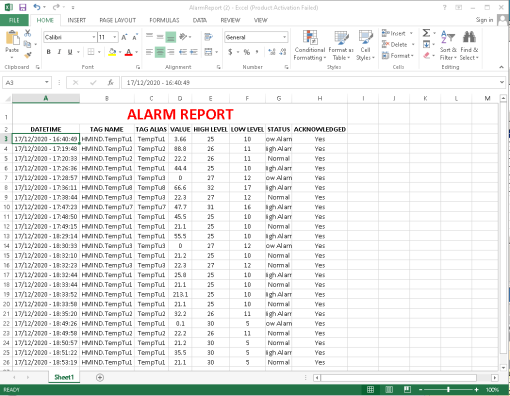This screenshot has width=510, height=396.
Task: Switch to the DATA tab
Action: 200,20
